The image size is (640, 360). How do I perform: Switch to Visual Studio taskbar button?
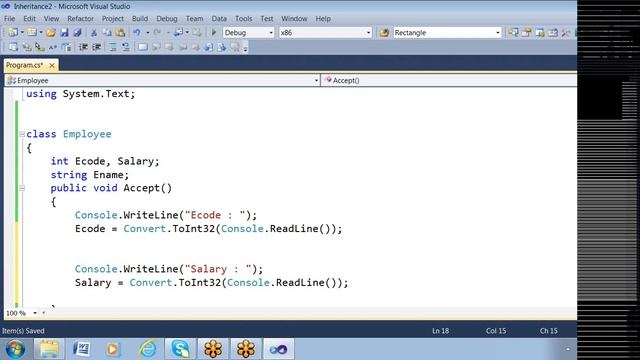click(278, 349)
